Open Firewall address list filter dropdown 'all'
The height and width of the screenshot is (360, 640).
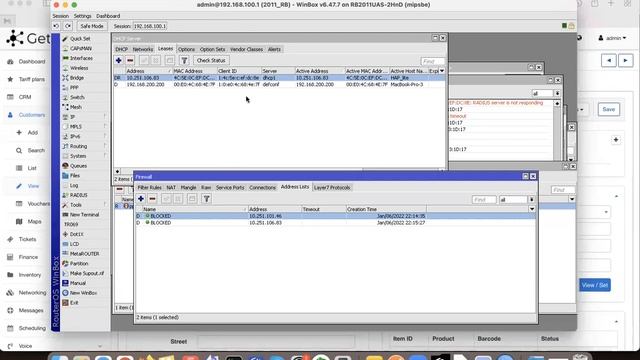[531, 200]
